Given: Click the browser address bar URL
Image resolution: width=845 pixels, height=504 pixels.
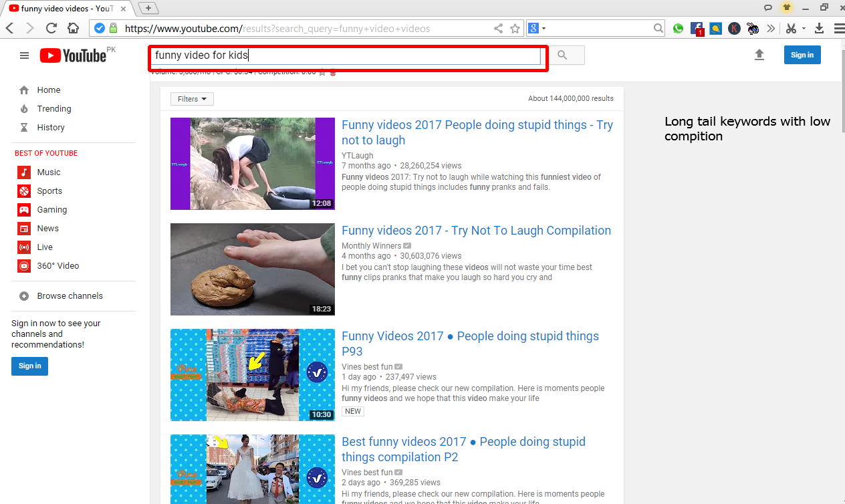Looking at the screenshot, I should tap(277, 29).
